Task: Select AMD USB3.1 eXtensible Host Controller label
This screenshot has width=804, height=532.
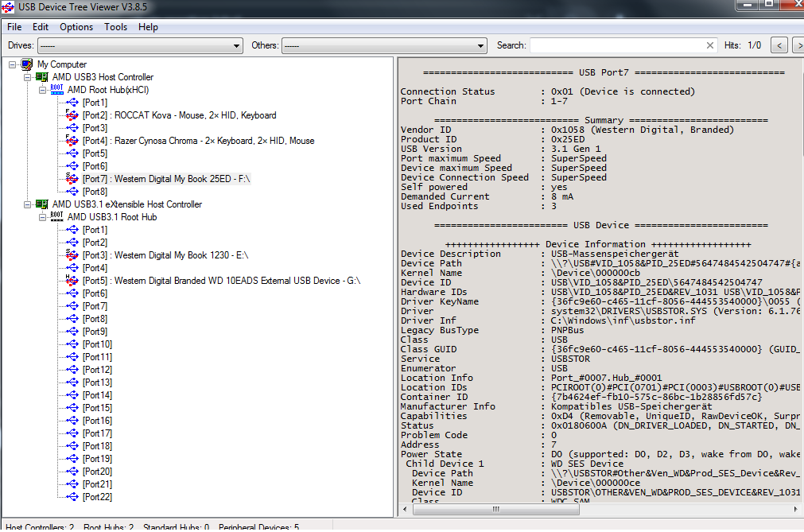Action: [127, 204]
